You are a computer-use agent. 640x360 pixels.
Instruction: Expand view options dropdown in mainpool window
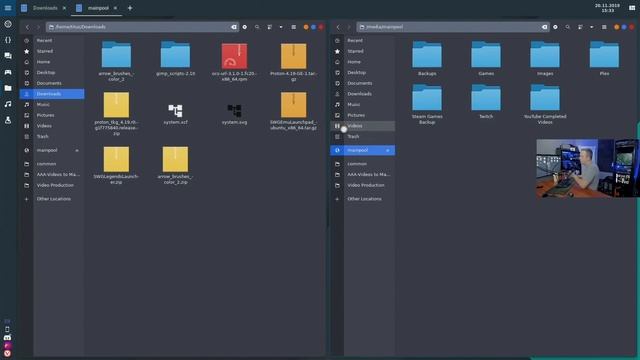[591, 27]
